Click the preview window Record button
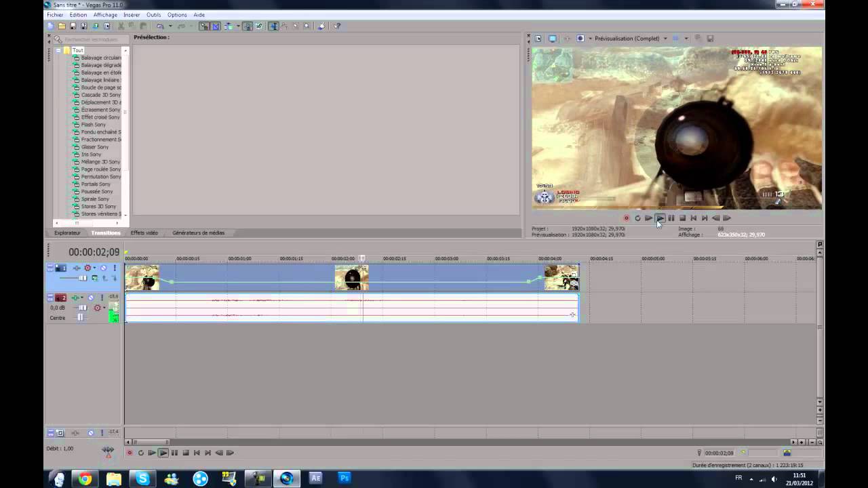 tap(626, 218)
